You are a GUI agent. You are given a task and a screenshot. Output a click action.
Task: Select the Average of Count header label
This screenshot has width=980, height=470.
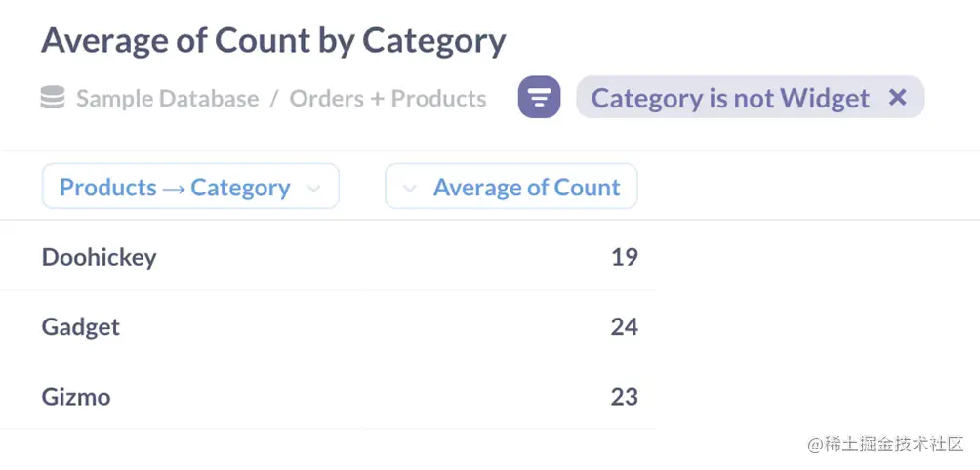[x=526, y=188]
